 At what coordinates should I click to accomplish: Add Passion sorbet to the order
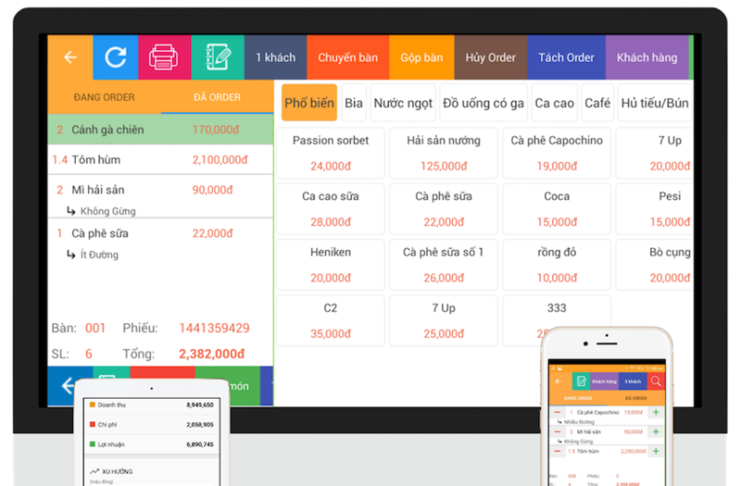coord(330,152)
